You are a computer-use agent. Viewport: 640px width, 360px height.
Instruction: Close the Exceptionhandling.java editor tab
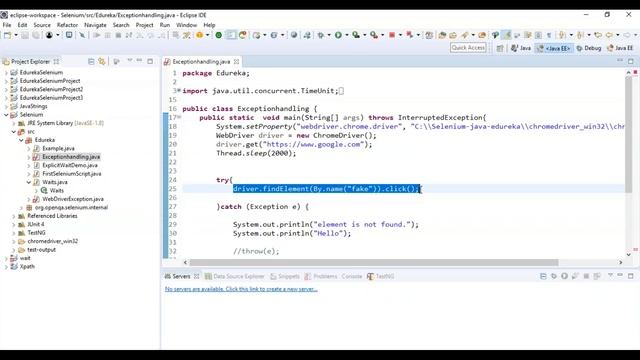[x=237, y=62]
